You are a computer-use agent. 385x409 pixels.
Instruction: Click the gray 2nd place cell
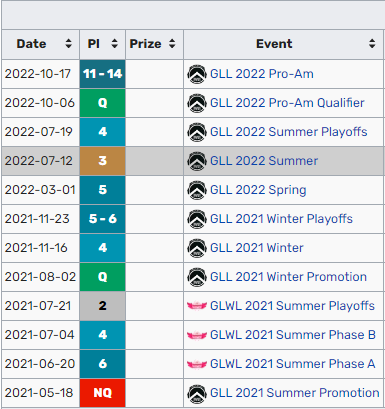click(x=103, y=306)
